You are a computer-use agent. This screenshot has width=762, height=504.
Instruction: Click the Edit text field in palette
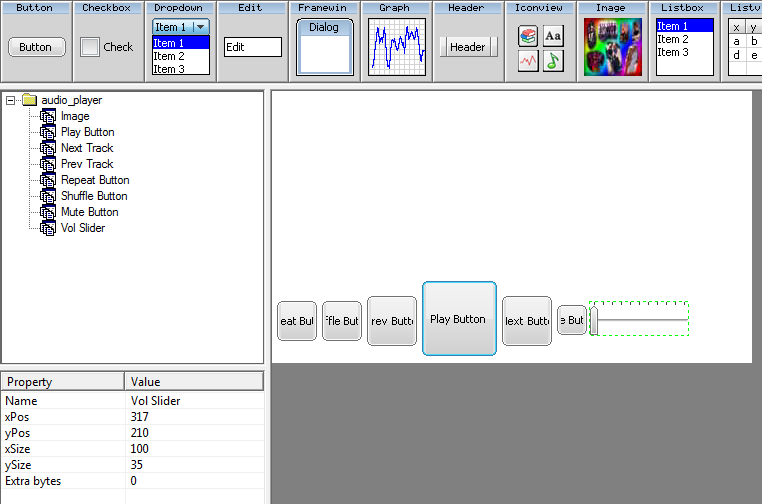coord(252,47)
